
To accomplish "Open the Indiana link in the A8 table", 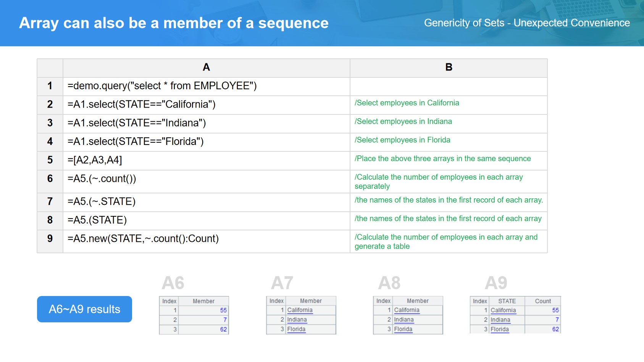I will click(404, 320).
